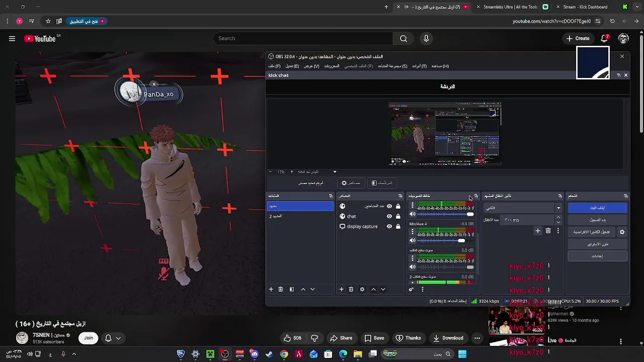Viewport: 644px width, 362px height.
Task: Move source down in sources list
Action: click(x=383, y=290)
